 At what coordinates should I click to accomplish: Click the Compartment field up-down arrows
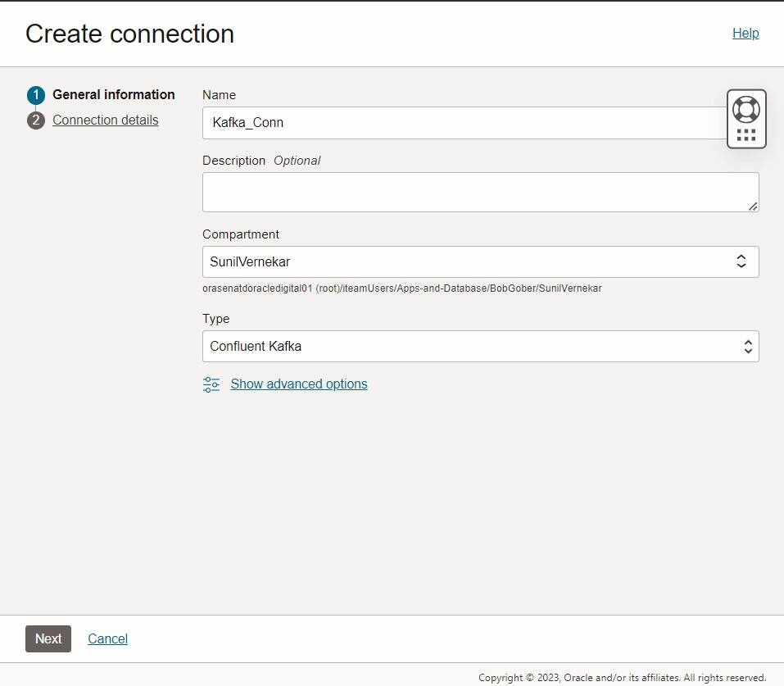tap(741, 262)
